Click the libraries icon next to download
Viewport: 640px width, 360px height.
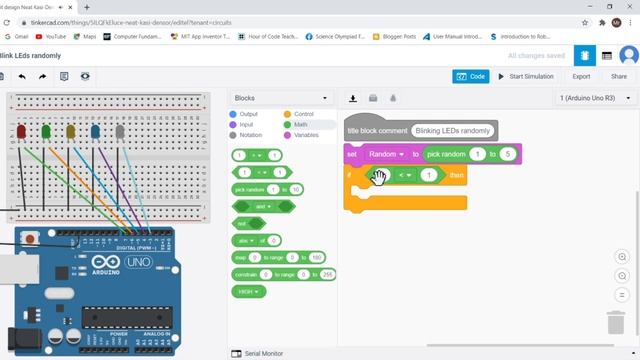[373, 98]
